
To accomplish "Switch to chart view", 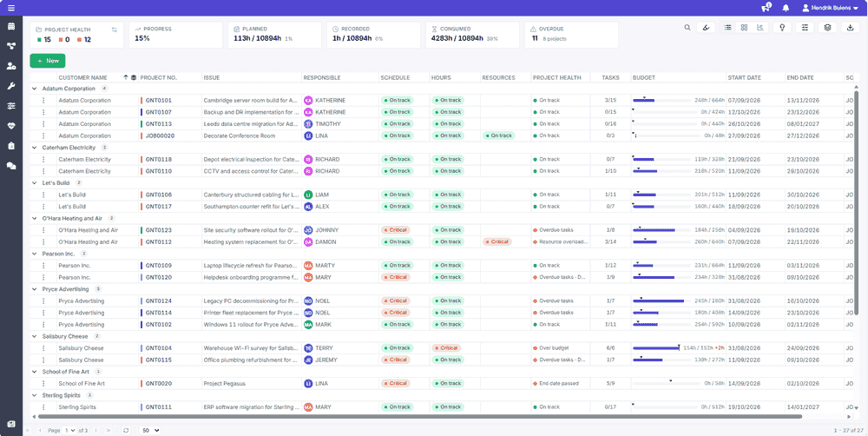I will tap(760, 28).
